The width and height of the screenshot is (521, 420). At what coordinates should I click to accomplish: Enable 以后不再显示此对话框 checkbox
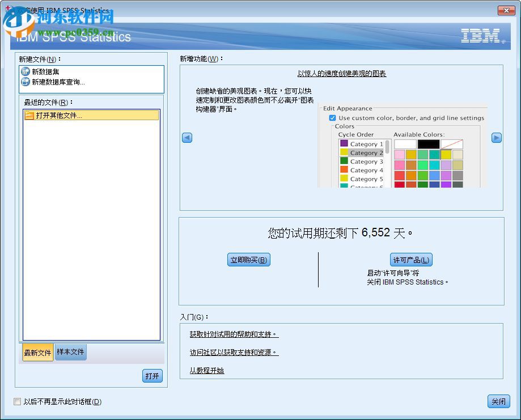click(x=17, y=401)
